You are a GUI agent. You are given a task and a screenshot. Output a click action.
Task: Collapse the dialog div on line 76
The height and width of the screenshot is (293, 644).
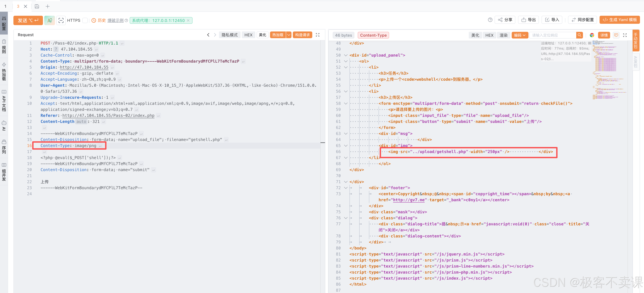pos(346,218)
